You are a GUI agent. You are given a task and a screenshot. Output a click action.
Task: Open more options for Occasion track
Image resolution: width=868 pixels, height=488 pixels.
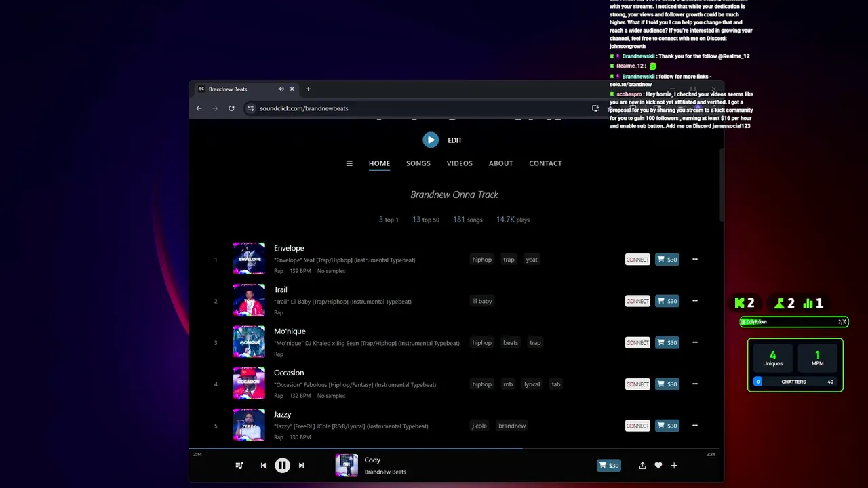[x=694, y=384]
